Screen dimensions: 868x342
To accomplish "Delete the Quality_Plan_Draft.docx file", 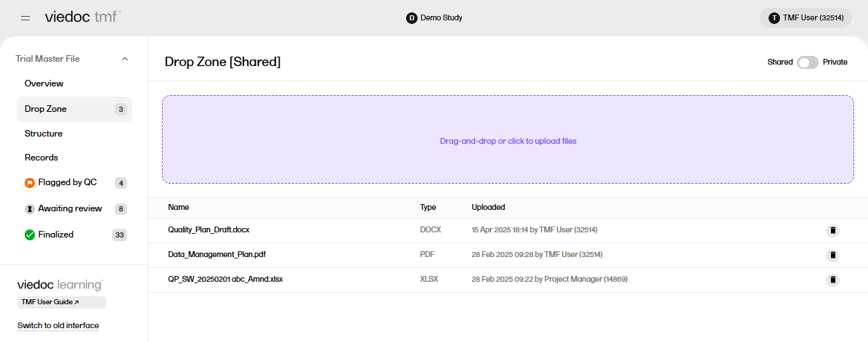I will pyautogui.click(x=832, y=230).
